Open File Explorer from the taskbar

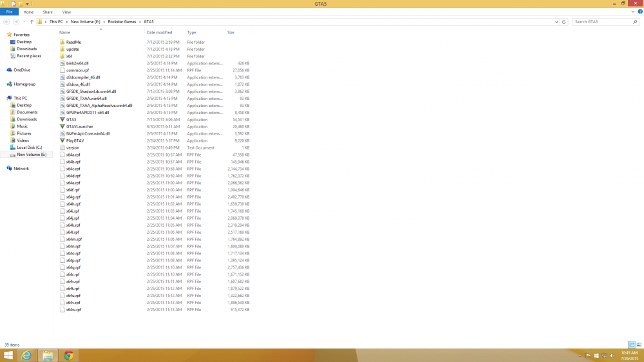click(x=48, y=355)
